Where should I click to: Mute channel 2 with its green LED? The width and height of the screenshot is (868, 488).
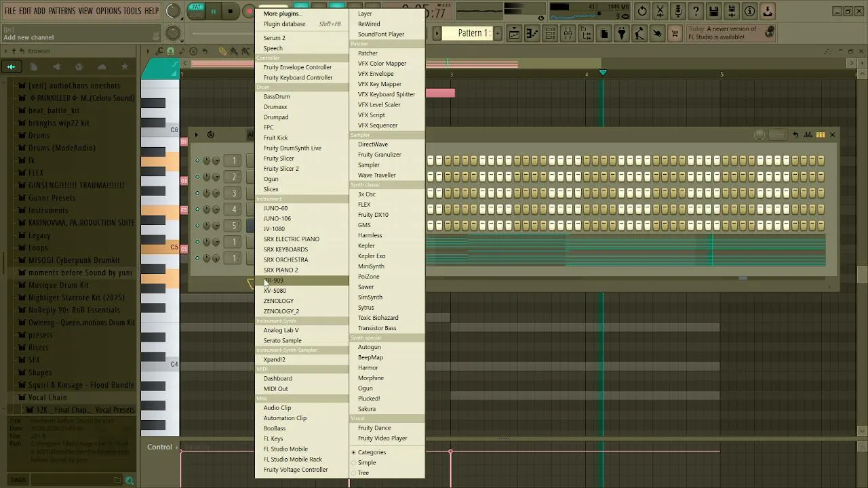[197, 177]
